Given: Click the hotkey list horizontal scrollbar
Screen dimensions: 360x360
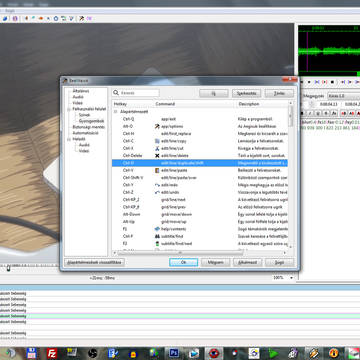Looking at the screenshot, I should point(180,253).
